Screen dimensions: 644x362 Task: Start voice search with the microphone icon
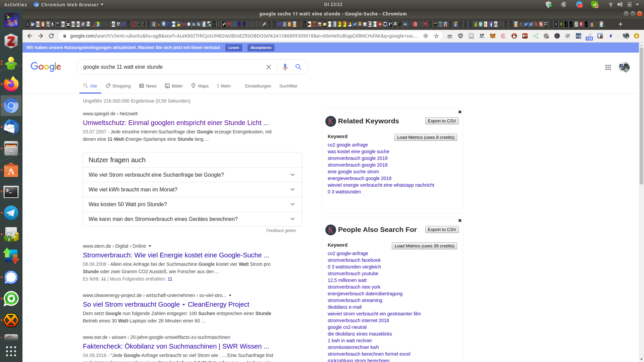point(285,67)
